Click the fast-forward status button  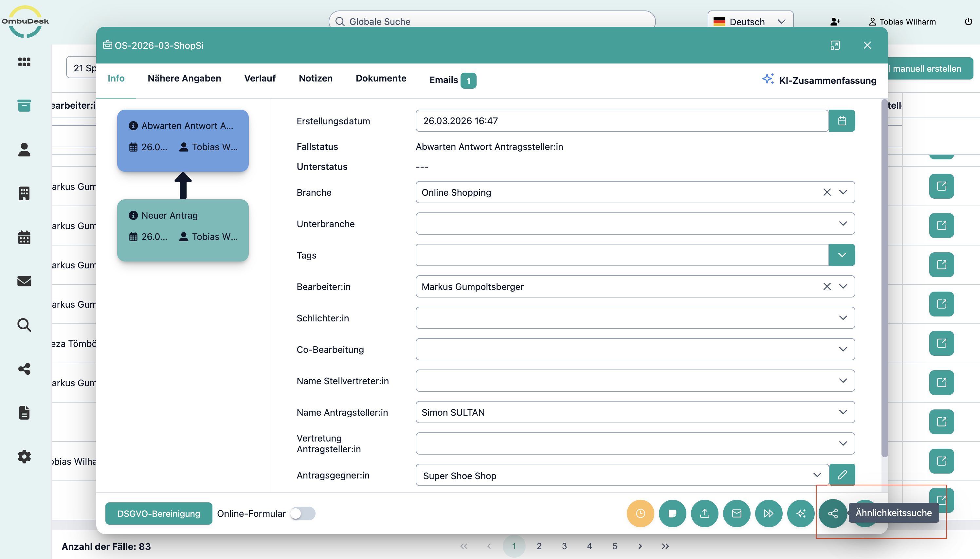(769, 513)
